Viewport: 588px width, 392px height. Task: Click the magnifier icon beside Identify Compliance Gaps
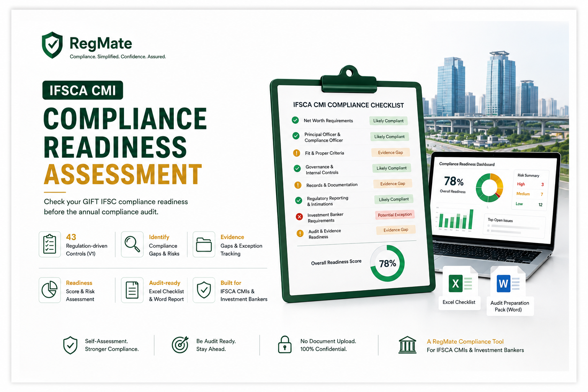pos(132,244)
